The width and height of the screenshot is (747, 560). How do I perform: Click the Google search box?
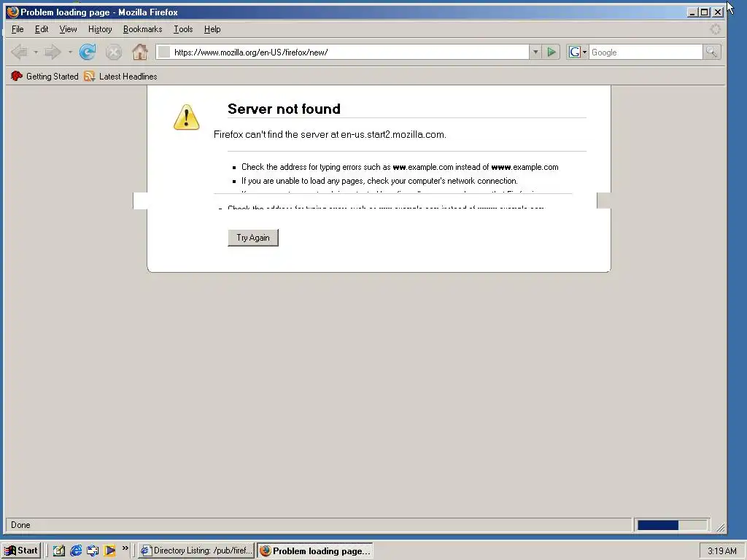[646, 52]
